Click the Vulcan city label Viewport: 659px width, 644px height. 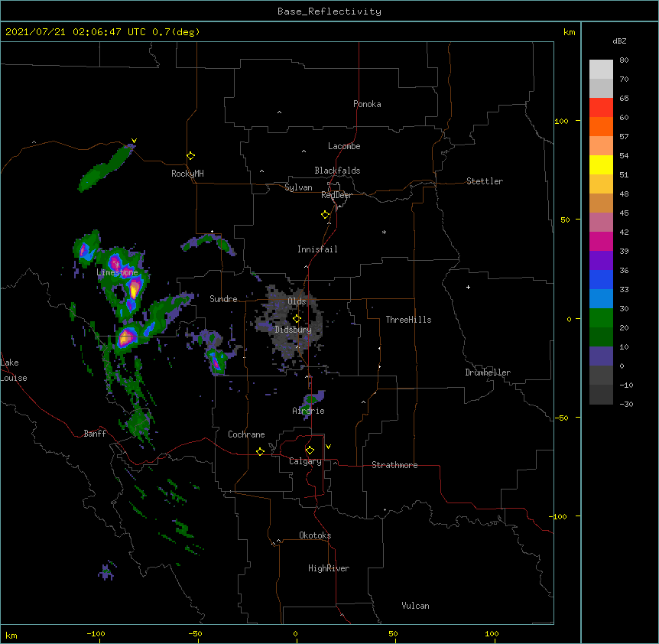415,606
